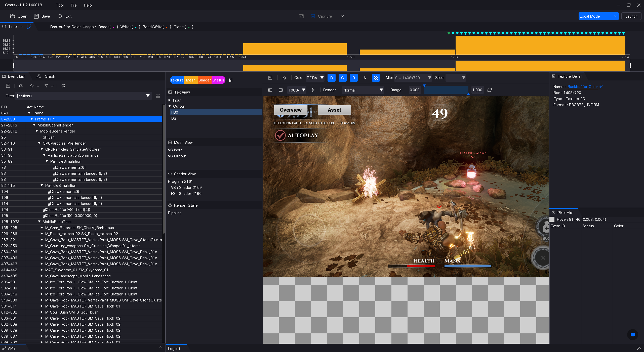This screenshot has width=644, height=352.
Task: Click the fit-to-width icon
Action: point(281,90)
